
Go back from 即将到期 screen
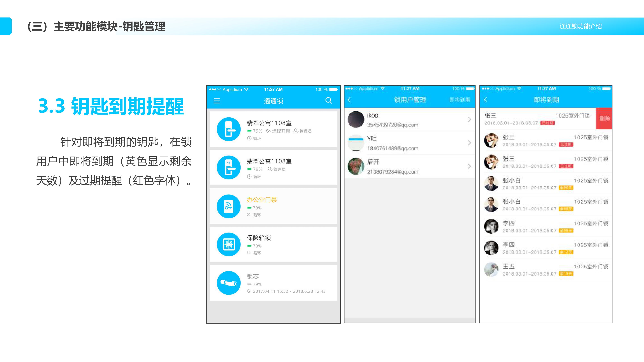coord(486,100)
